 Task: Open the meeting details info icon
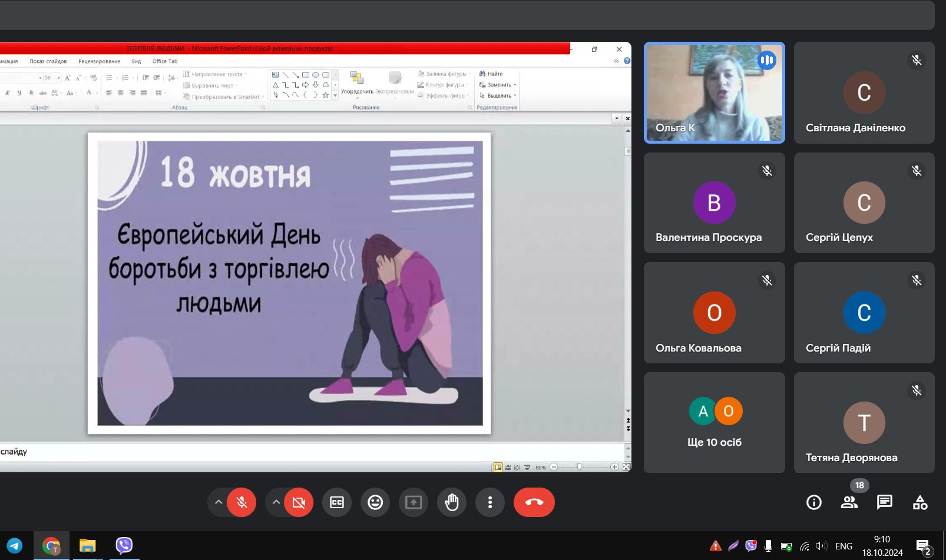(813, 502)
